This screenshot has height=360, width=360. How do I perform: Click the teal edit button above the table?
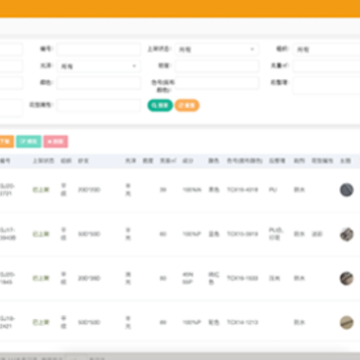tap(29, 141)
